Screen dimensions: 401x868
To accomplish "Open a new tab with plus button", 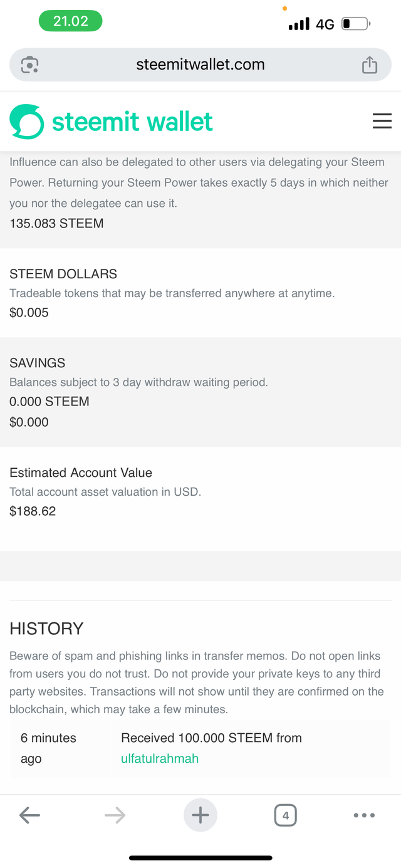I will point(200,815).
